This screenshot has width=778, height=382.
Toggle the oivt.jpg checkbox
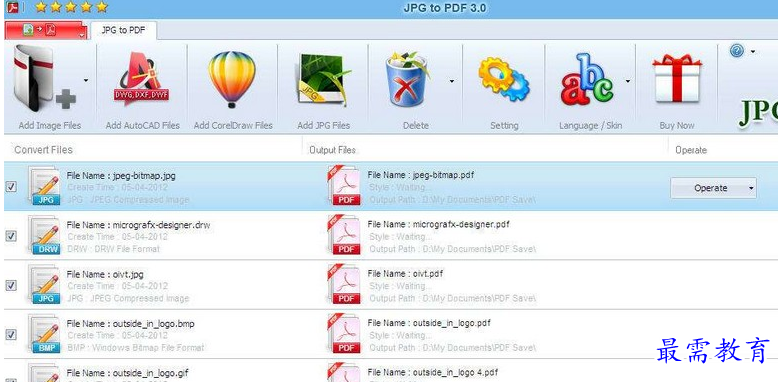(10, 286)
